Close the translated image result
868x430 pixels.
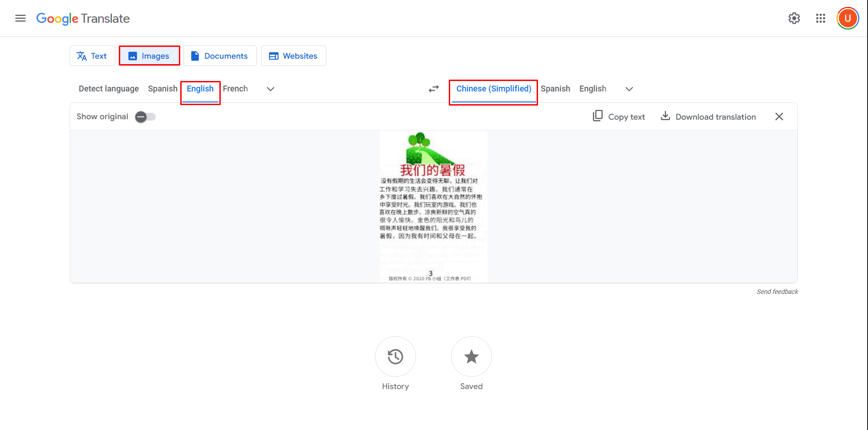[x=779, y=116]
